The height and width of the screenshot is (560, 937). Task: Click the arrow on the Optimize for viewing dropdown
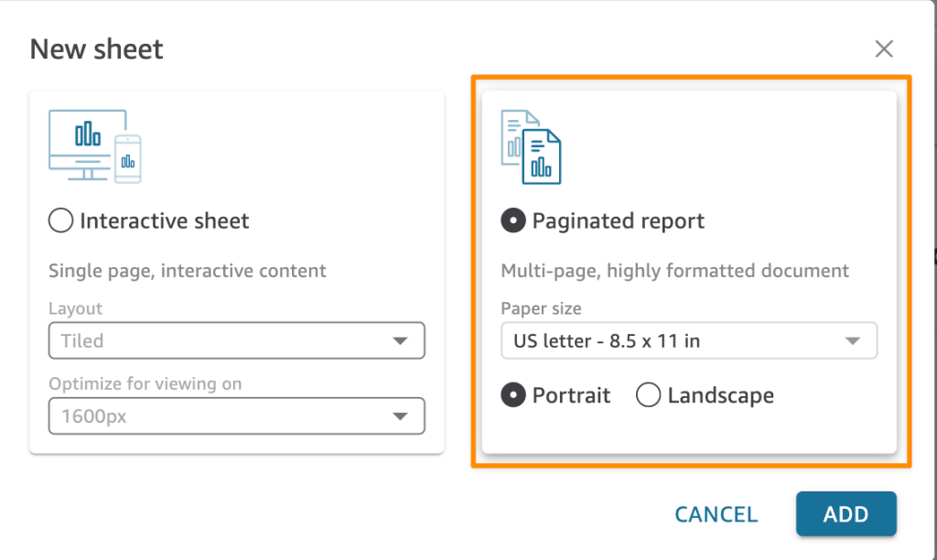tap(401, 415)
